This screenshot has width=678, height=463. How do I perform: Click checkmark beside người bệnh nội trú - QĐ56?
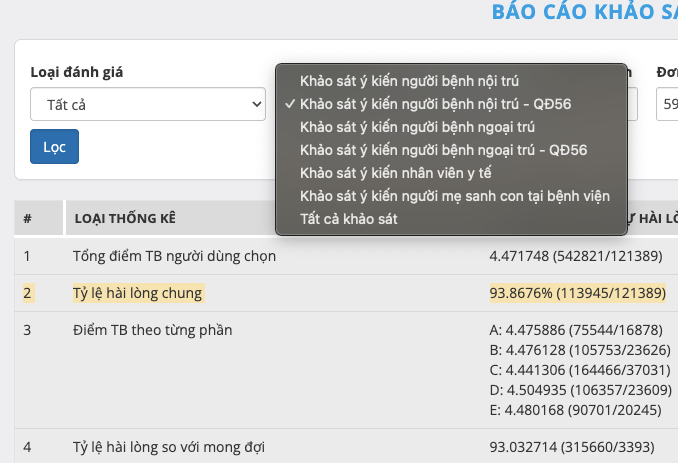pos(290,103)
